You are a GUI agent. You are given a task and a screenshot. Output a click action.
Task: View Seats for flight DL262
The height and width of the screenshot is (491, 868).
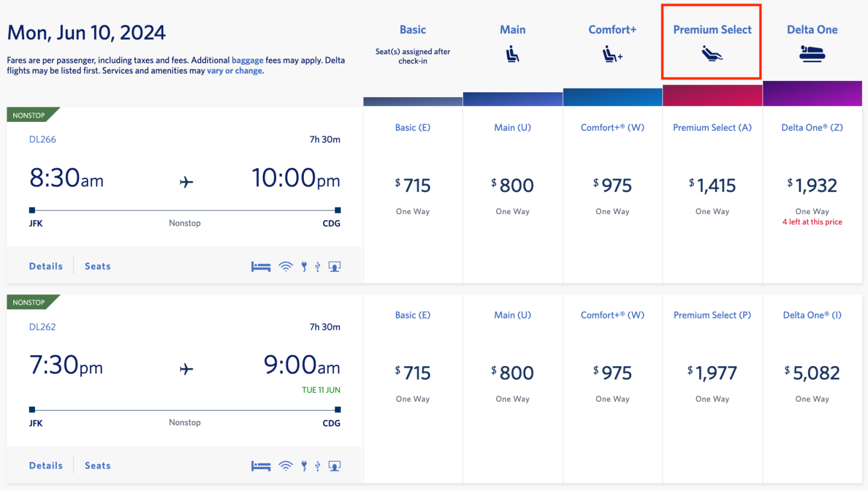pos(98,466)
